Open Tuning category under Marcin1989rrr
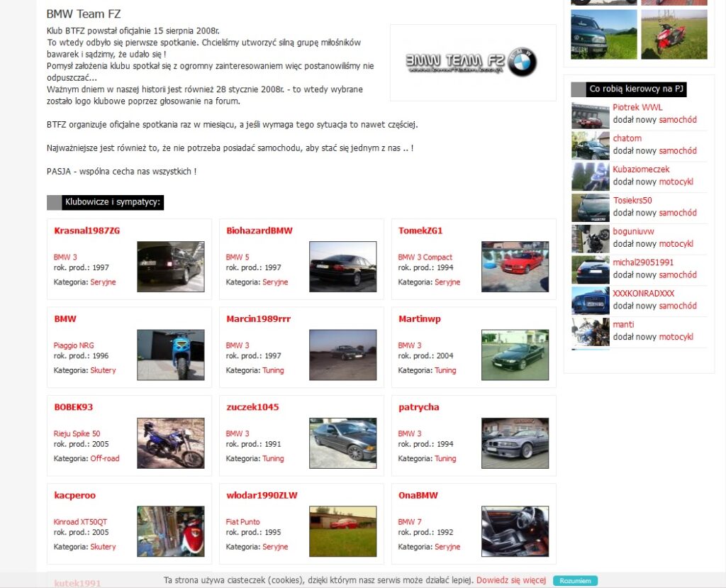This screenshot has width=726, height=588. click(273, 370)
